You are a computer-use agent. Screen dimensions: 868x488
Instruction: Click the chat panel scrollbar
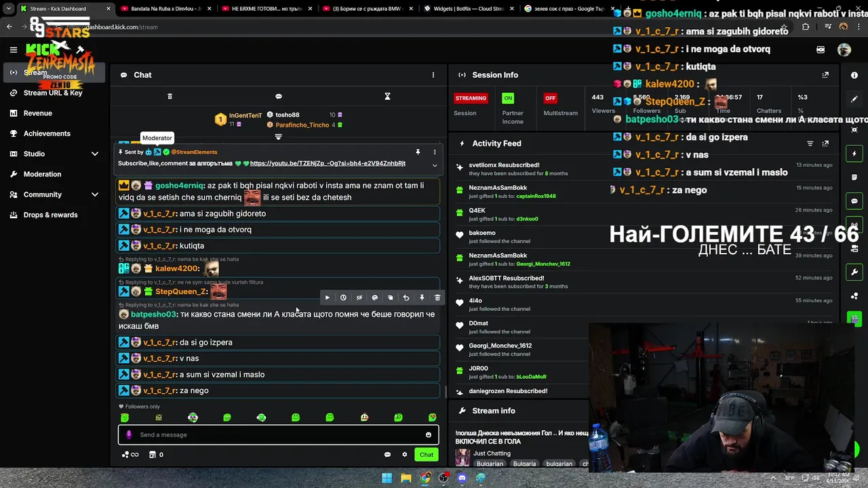click(x=446, y=391)
